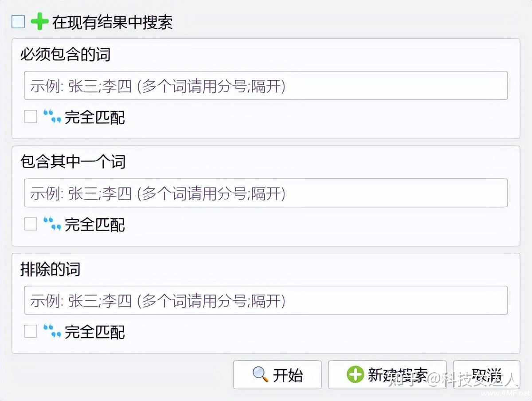Tick 完全匹配 checkbox under 必须包含的词
This screenshot has width=532, height=401.
[31, 117]
